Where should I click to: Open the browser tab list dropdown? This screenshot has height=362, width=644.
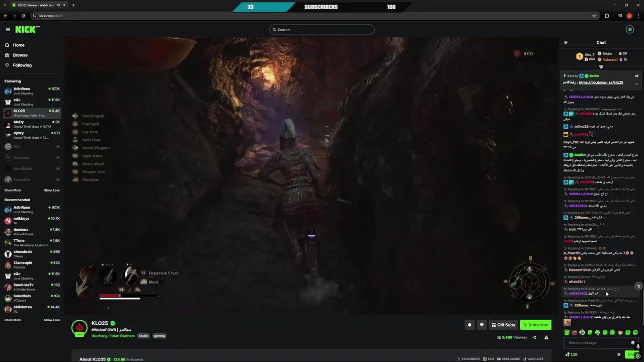coord(5,5)
